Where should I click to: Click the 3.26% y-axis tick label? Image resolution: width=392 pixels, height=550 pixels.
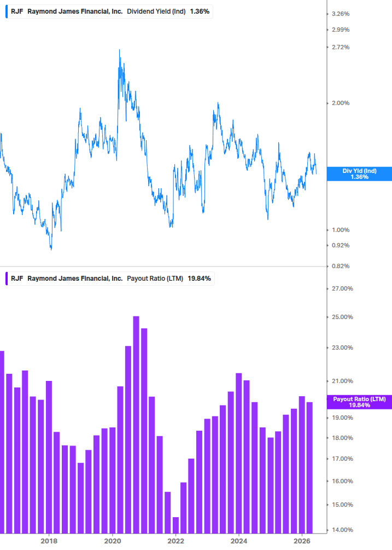[x=341, y=14]
